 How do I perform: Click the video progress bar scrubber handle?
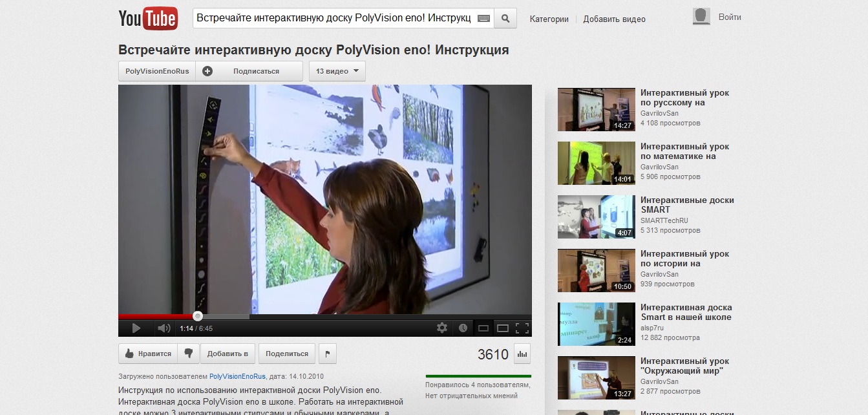198,316
